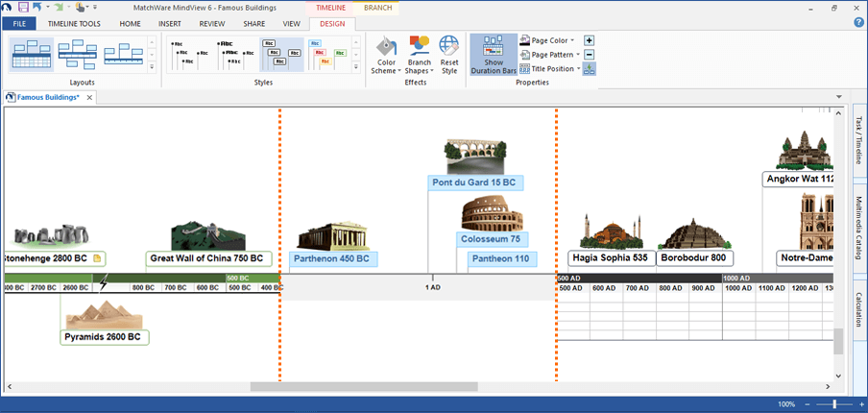This screenshot has height=413, width=868.
Task: Click the help question mark icon
Action: [858, 22]
